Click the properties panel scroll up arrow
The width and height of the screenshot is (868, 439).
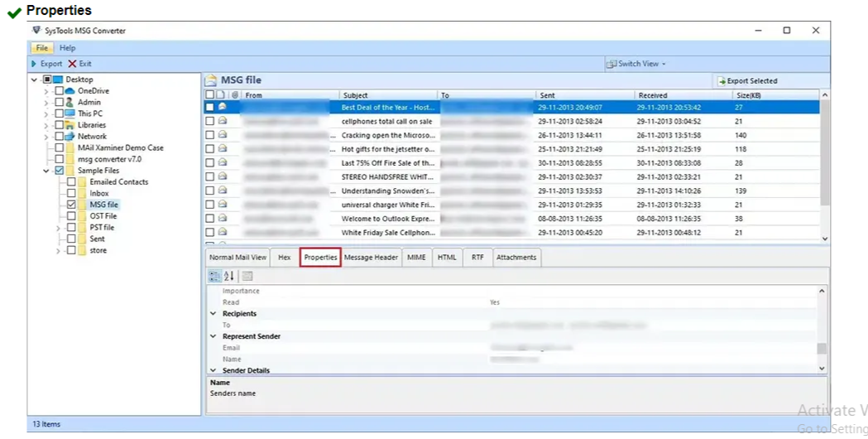[x=822, y=291]
